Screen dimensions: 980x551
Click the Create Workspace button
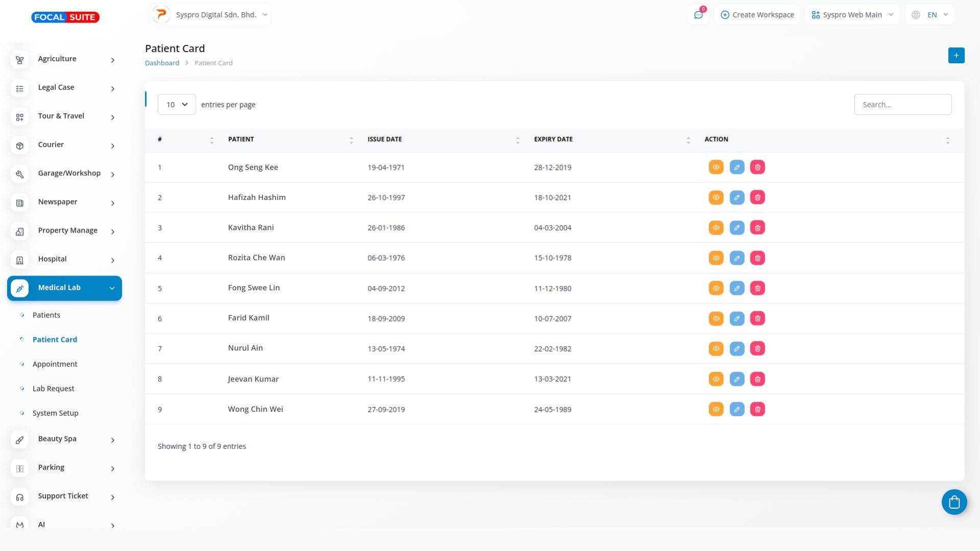pos(757,15)
